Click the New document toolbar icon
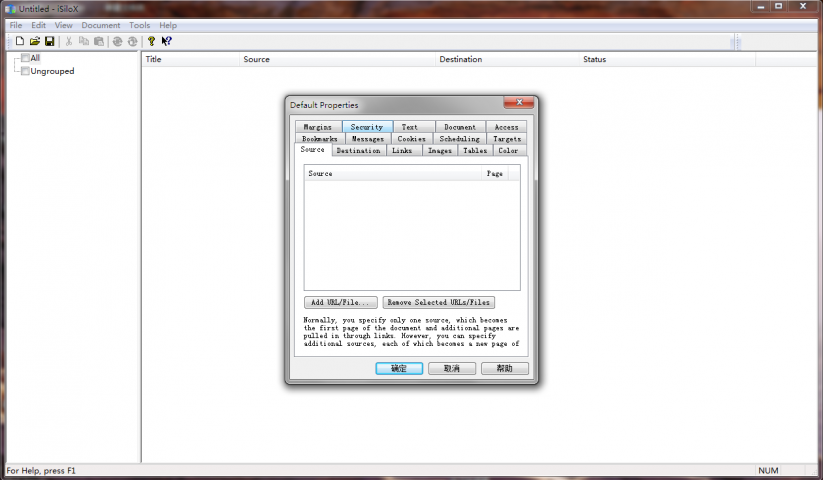Screen dimensions: 823x480 [19, 41]
